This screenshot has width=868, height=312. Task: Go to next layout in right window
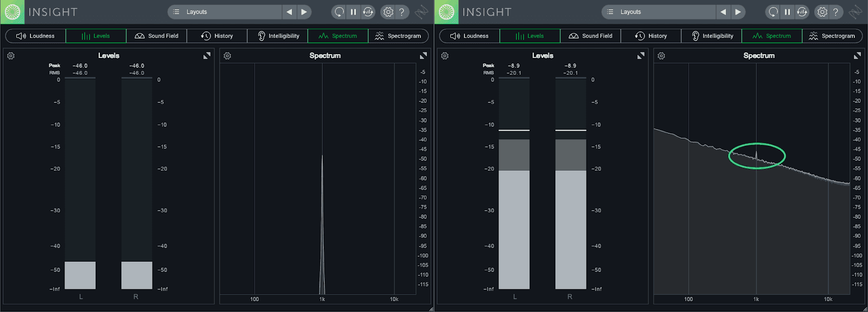pyautogui.click(x=738, y=12)
